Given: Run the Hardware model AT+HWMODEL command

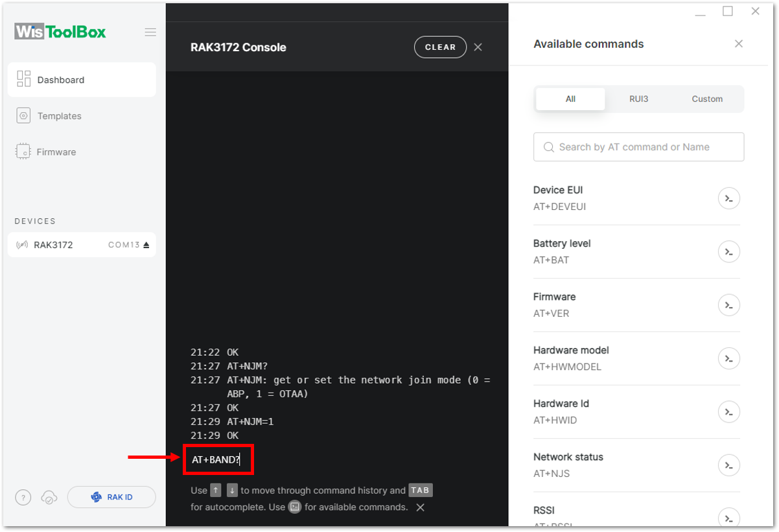Looking at the screenshot, I should pos(729,358).
